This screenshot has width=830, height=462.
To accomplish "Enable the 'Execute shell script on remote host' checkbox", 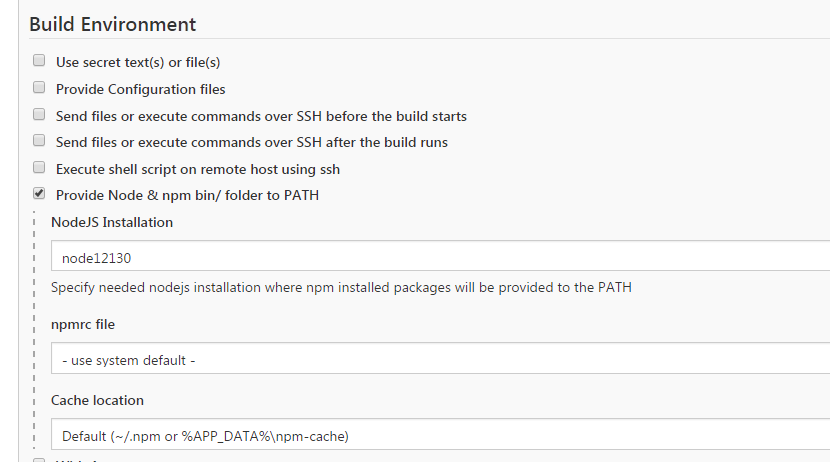I will [39, 168].
